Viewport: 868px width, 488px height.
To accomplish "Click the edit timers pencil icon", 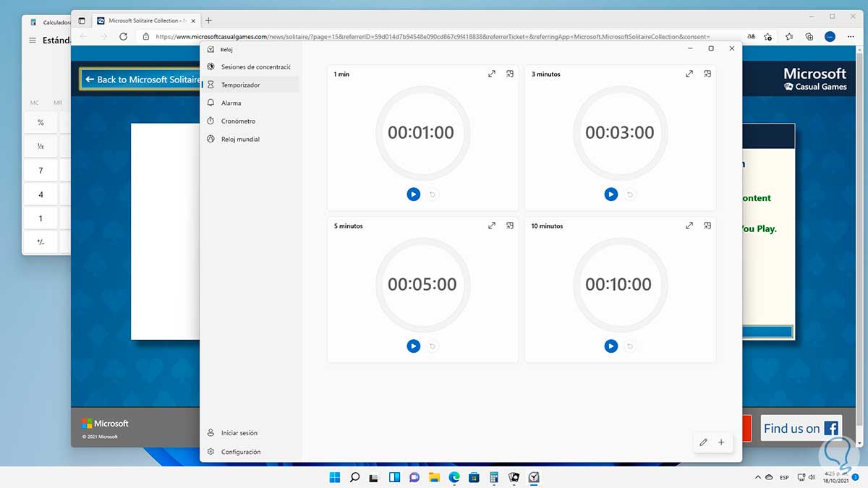I will (x=703, y=442).
